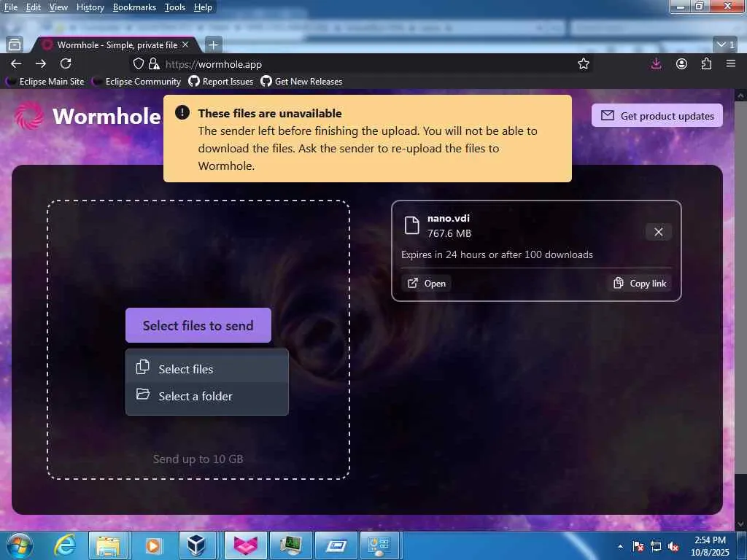Click the muted speaker volume tray icon
This screenshot has height=560, width=747.
point(673,546)
